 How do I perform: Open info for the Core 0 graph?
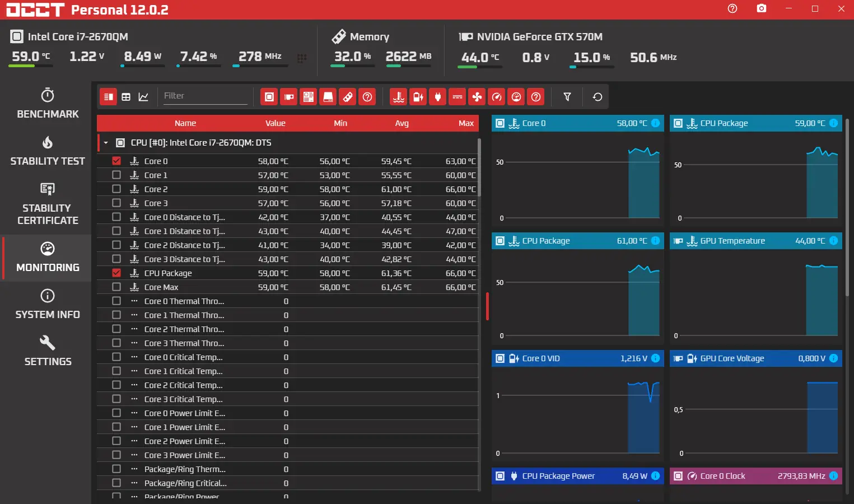655,123
